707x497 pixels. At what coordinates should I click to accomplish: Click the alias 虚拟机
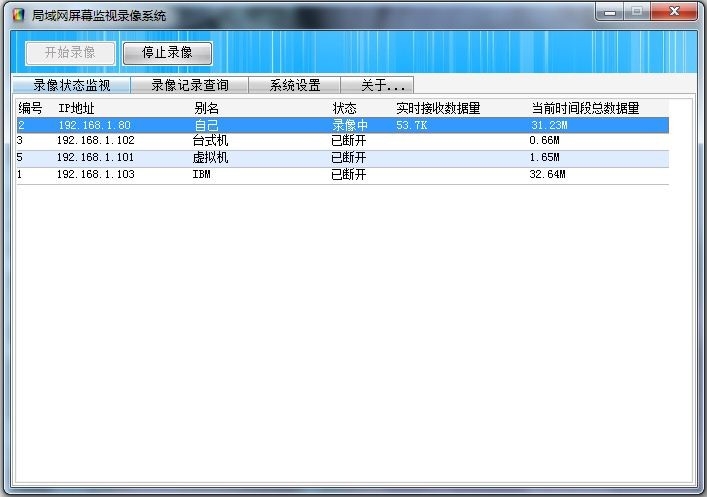[x=210, y=158]
